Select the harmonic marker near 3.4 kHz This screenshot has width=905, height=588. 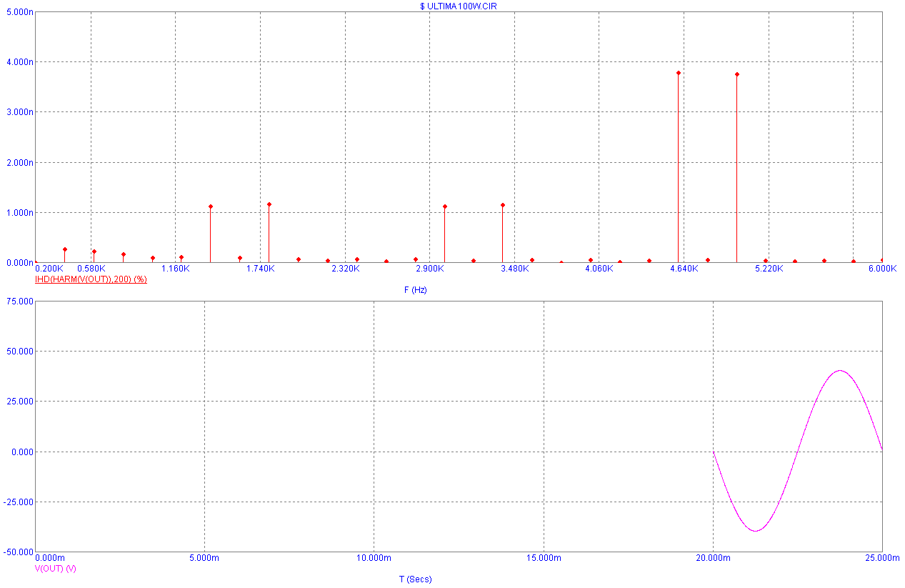503,205
